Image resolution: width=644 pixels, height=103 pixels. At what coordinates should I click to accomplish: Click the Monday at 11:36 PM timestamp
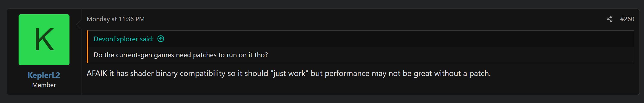tap(116, 19)
